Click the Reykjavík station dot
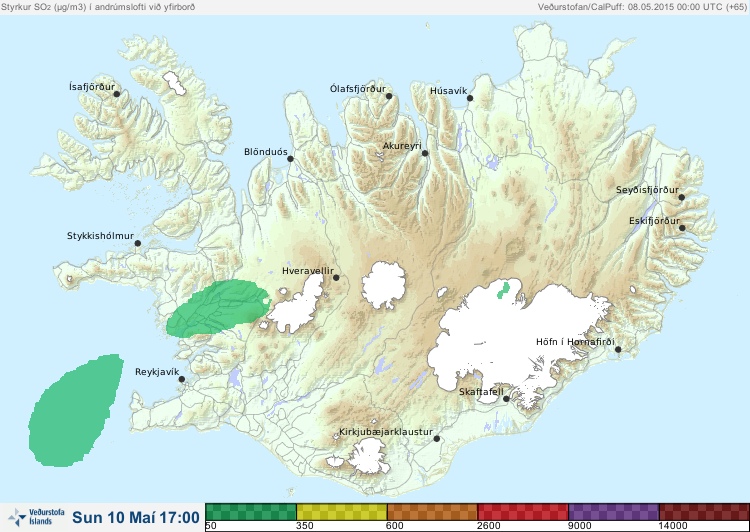 click(182, 379)
